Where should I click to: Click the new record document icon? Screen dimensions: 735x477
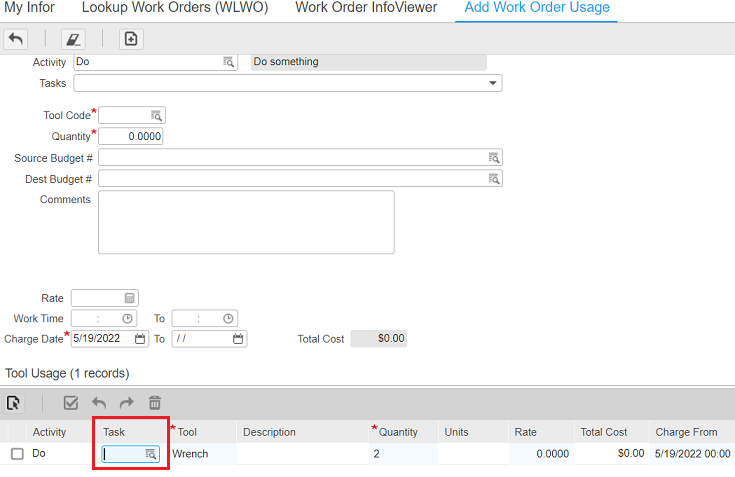point(131,39)
